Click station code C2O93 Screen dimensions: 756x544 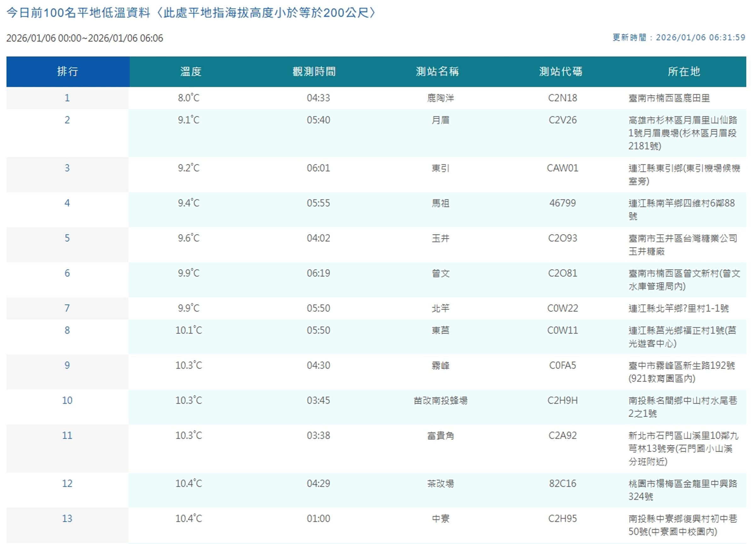click(563, 238)
